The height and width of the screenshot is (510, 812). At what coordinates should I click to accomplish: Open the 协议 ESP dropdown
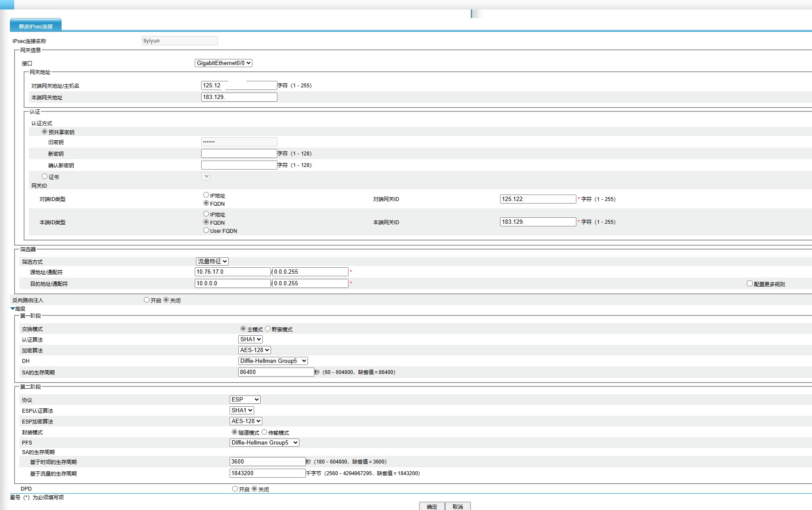[245, 400]
